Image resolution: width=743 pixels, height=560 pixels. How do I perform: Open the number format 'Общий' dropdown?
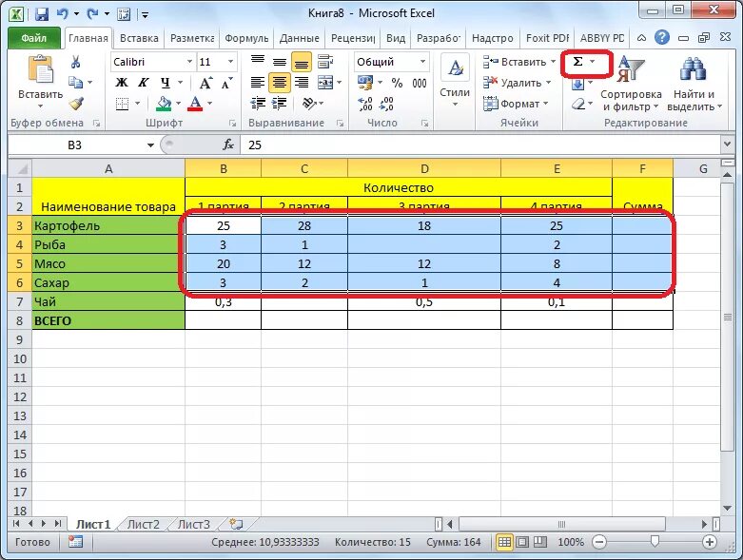422,62
